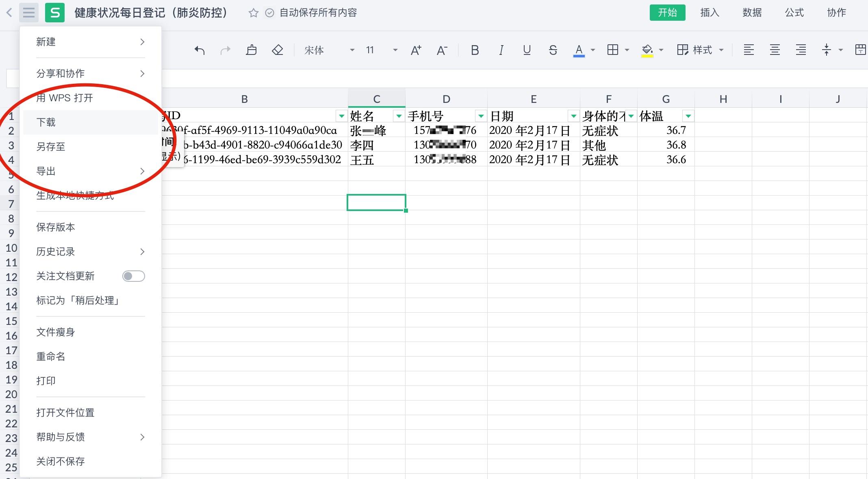Click the eraser/clear icon in toolbar
868x479 pixels.
point(276,49)
